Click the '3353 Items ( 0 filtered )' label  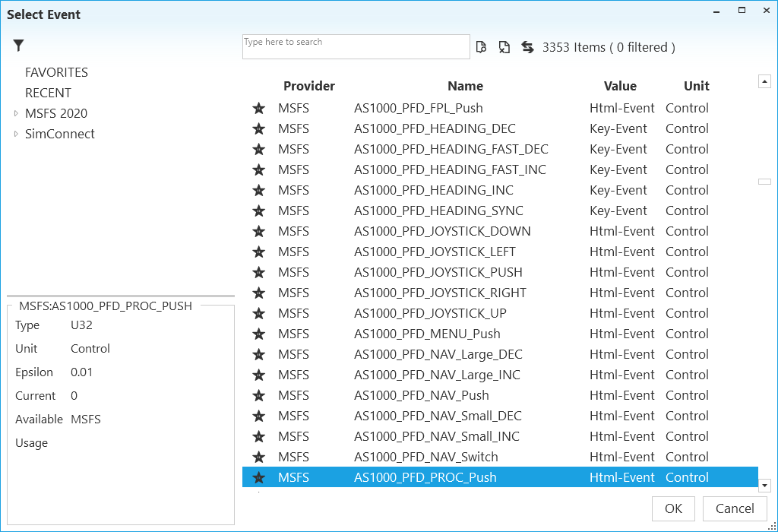tap(609, 47)
